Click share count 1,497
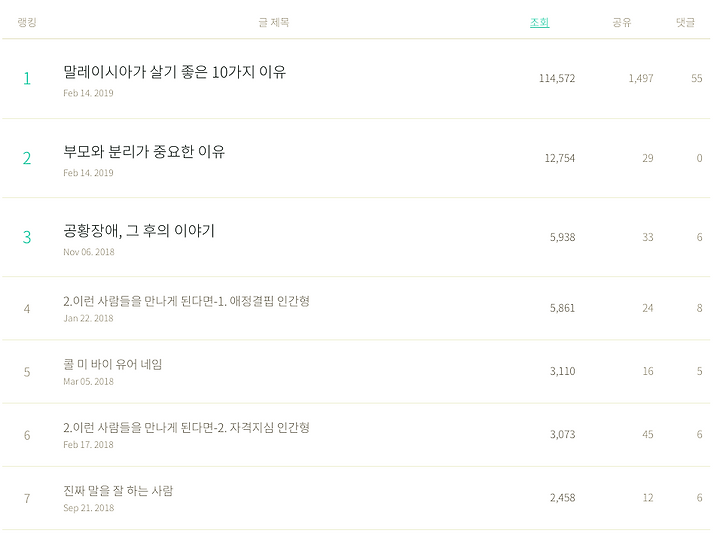720x536 pixels. pyautogui.click(x=641, y=79)
